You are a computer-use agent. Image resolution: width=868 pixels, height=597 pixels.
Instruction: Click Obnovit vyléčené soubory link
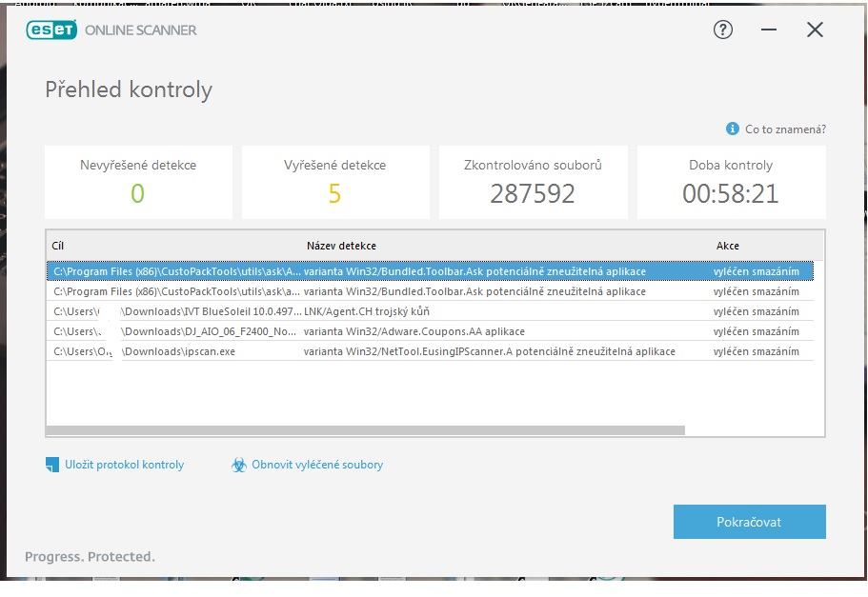click(x=317, y=465)
